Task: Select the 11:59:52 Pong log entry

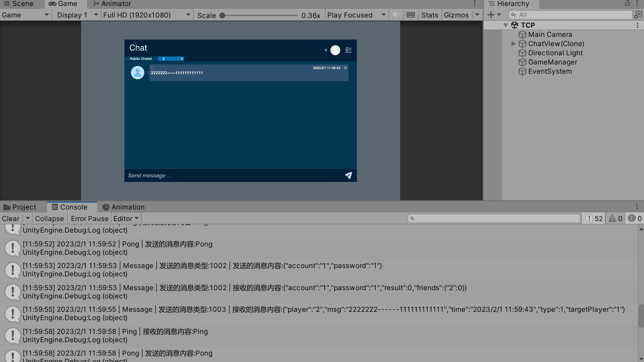Action: [x=318, y=248]
